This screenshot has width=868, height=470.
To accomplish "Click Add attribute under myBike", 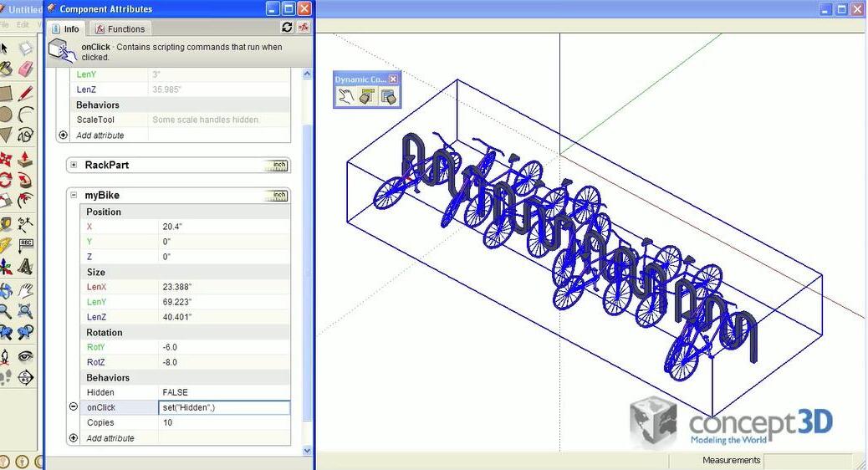I will (x=105, y=438).
